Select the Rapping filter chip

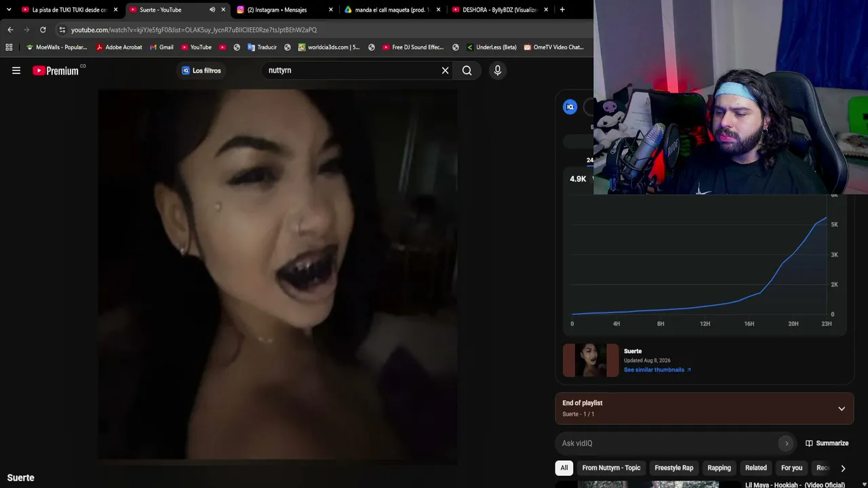pos(719,468)
